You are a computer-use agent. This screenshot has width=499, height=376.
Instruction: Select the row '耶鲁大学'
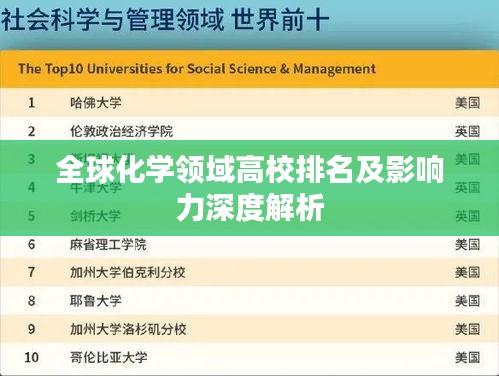(x=249, y=301)
